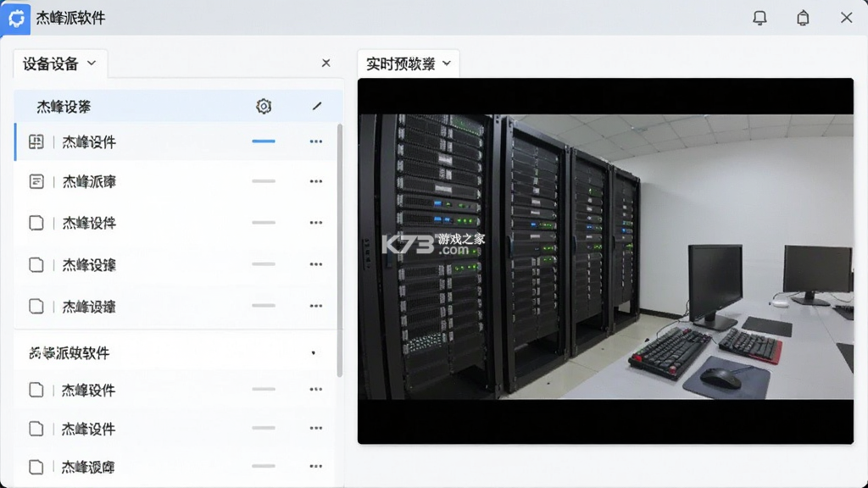Viewport: 868px width, 488px height.
Task: Click the device list vertical scrollbar
Action: (x=339, y=250)
